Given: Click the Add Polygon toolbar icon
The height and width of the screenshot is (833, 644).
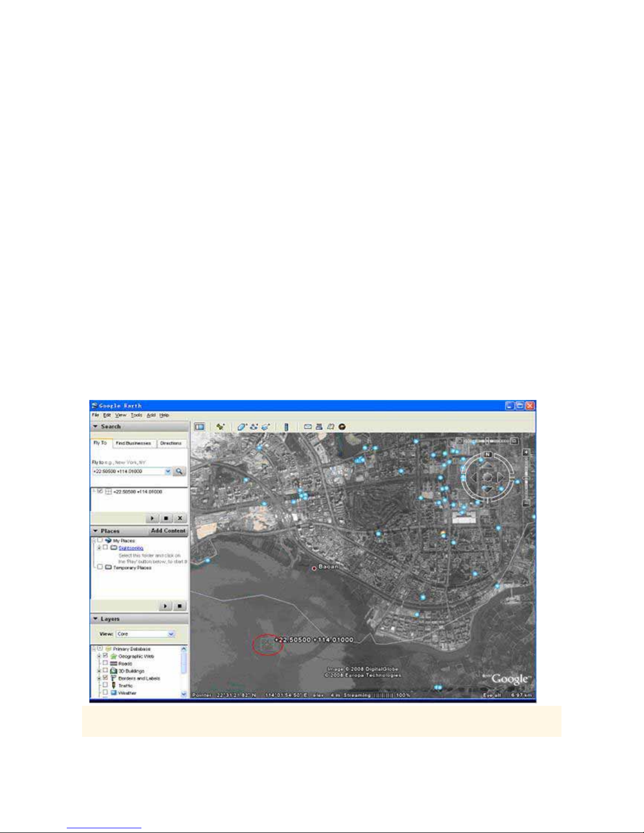Looking at the screenshot, I should 241,427.
